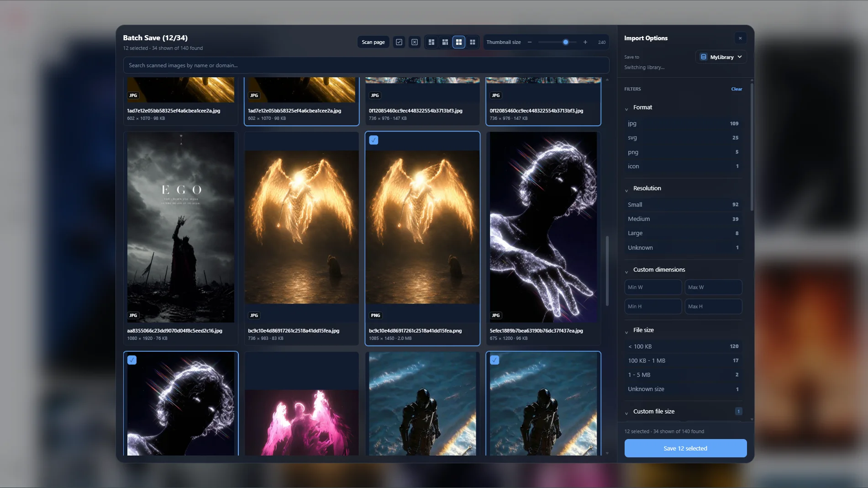Image resolution: width=868 pixels, height=488 pixels.
Task: Decrease thumbnail size with the minus icon
Action: coord(530,42)
